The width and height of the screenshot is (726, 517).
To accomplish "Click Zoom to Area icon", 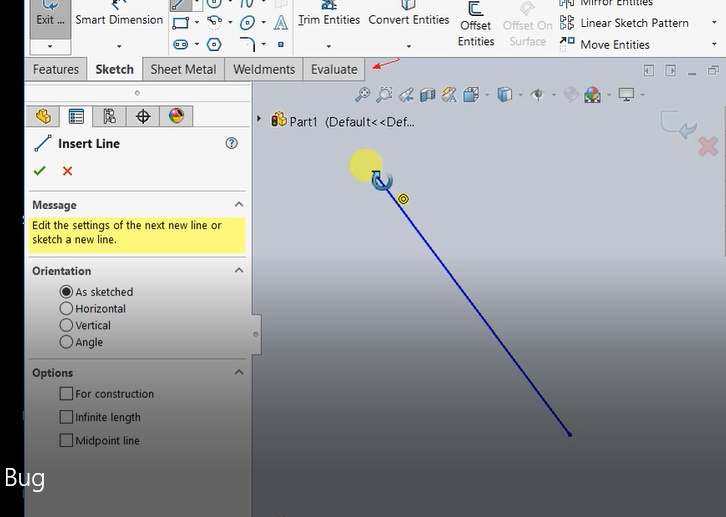I will [x=384, y=94].
